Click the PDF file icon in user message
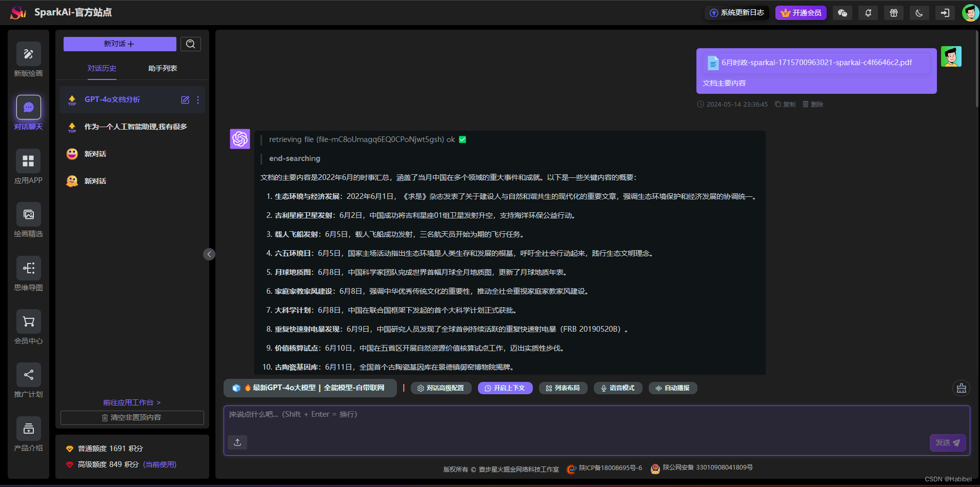Screen dimensions: 980x487 click(x=713, y=63)
